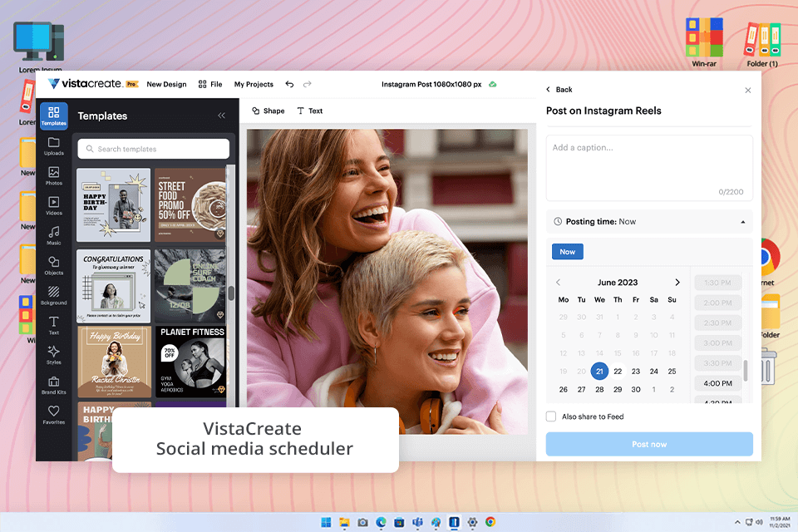Image resolution: width=798 pixels, height=532 pixels.
Task: Select June 30 in the calendar
Action: pos(636,389)
